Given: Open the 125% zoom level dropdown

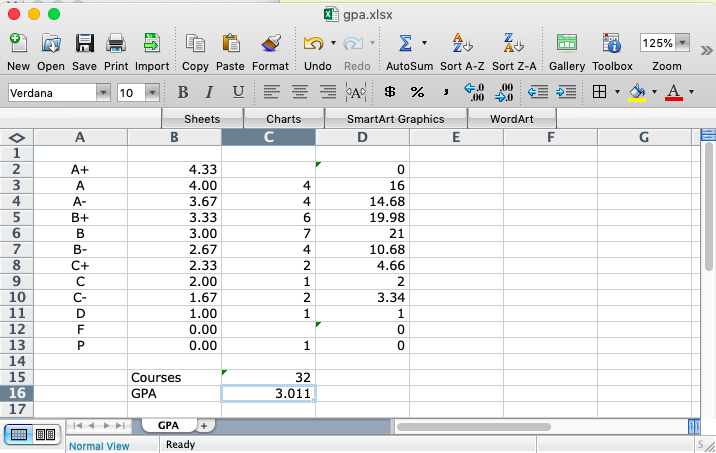Looking at the screenshot, I should 683,43.
